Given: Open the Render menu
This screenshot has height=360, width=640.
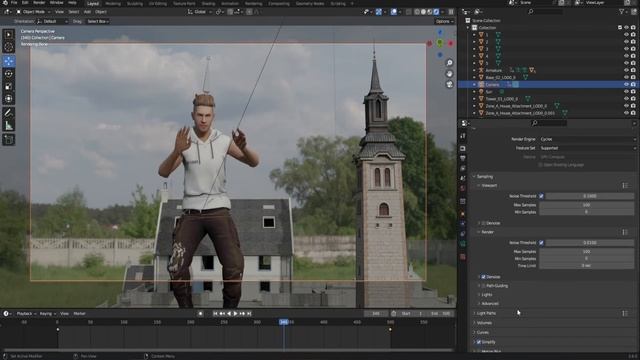Looking at the screenshot, I should click(x=39, y=2).
